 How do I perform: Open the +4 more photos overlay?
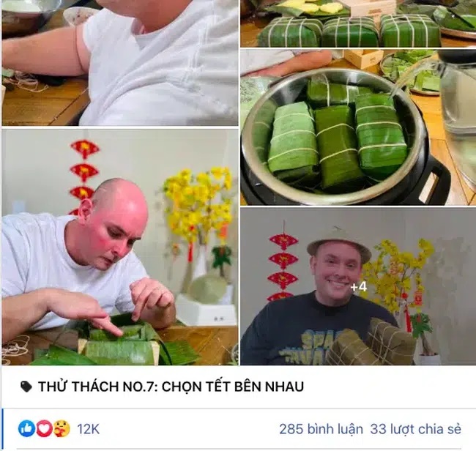pos(359,287)
